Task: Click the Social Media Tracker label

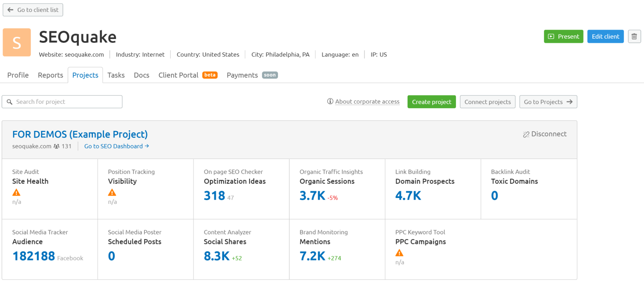Action: 40,232
